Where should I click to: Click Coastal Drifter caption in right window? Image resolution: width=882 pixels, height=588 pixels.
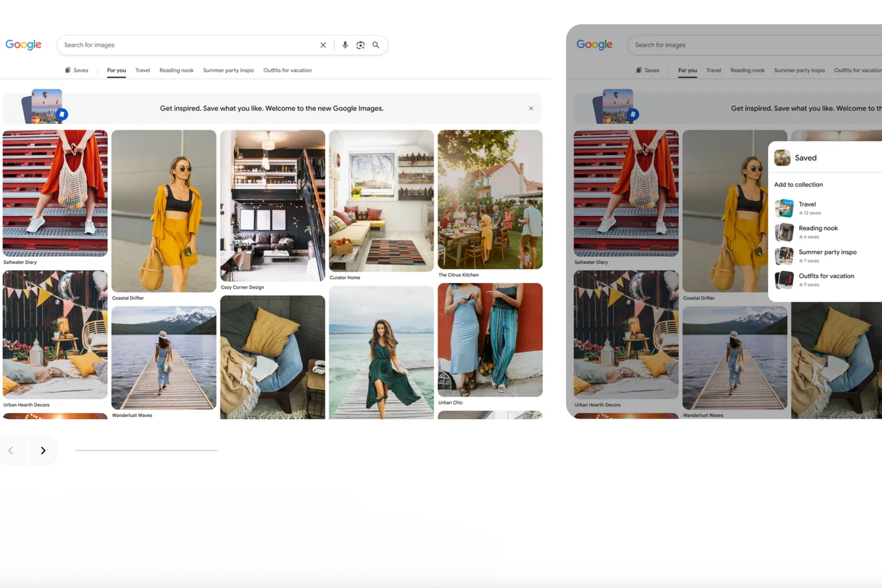point(699,298)
